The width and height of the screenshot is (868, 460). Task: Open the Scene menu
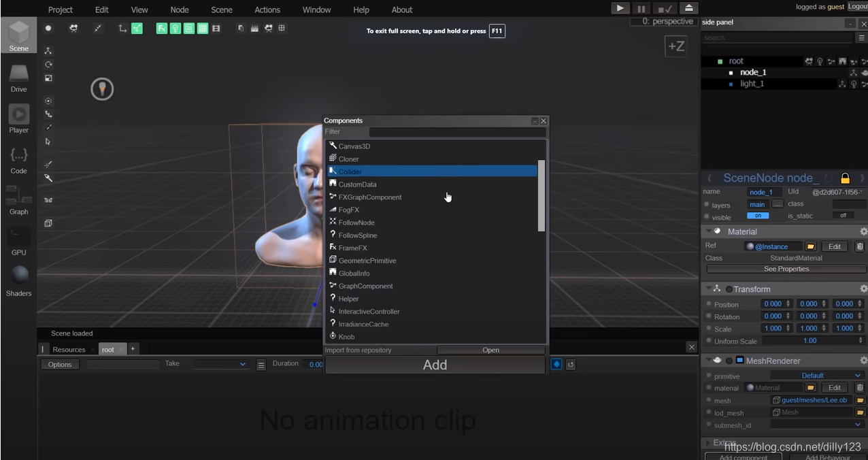coord(221,10)
